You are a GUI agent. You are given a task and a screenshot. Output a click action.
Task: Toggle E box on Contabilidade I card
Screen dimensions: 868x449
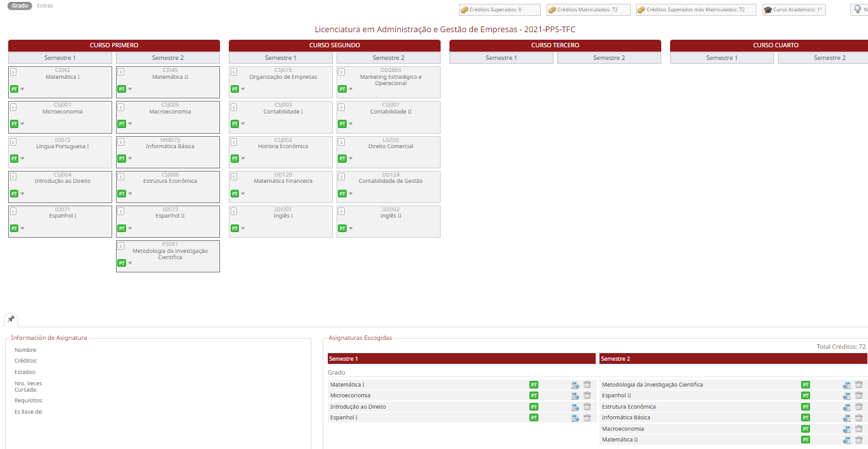pyautogui.click(x=234, y=107)
